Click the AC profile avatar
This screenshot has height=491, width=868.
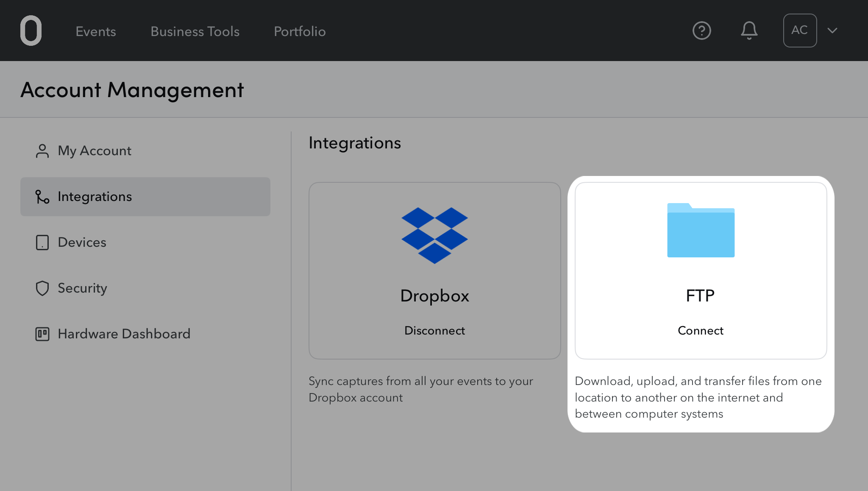800,31
